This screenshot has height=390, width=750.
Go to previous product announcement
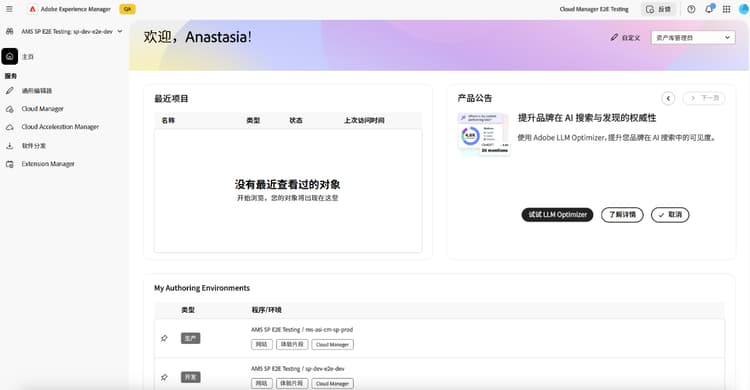coord(668,98)
